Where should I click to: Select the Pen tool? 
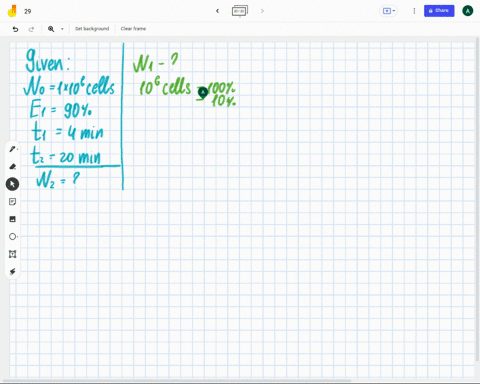coord(13,149)
